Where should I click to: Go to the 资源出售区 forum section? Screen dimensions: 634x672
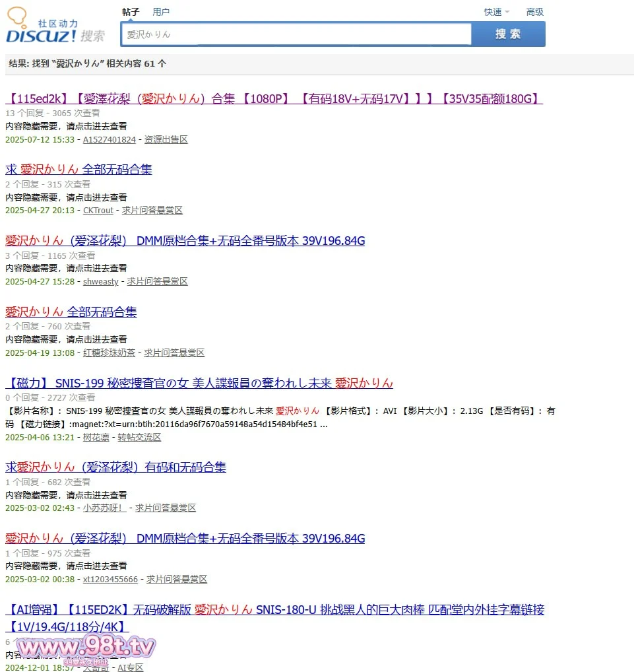(166, 140)
